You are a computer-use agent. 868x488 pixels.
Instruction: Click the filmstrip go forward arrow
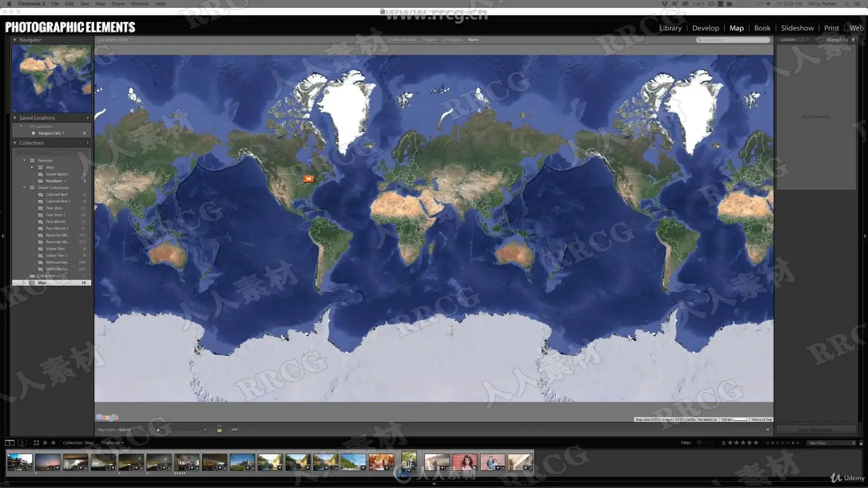[x=53, y=443]
